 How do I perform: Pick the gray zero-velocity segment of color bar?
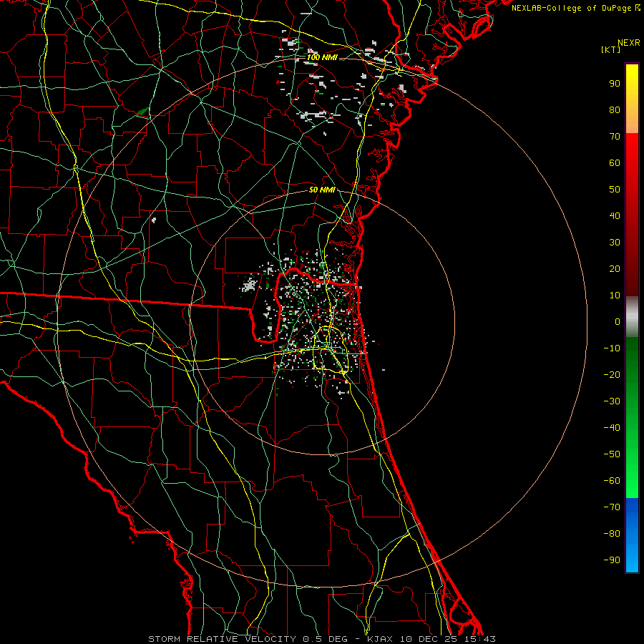click(632, 317)
